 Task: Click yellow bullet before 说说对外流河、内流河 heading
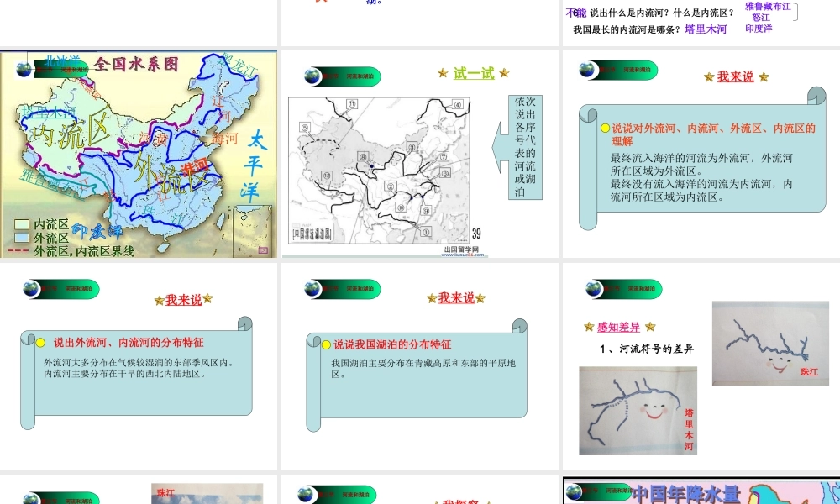tap(606, 128)
